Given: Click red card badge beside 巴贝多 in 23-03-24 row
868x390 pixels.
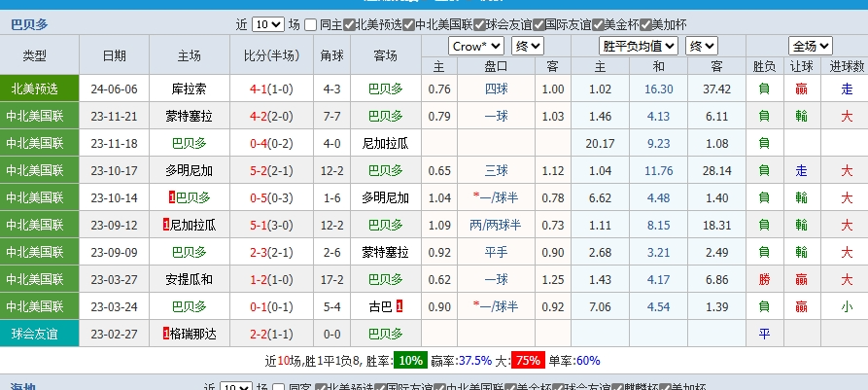Looking at the screenshot, I should (172, 306).
